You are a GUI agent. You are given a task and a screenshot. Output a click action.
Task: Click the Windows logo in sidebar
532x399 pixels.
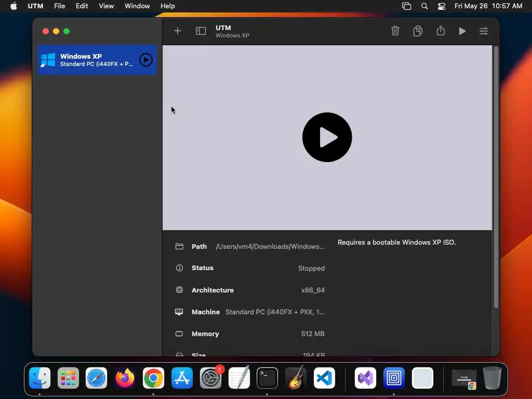[48, 60]
